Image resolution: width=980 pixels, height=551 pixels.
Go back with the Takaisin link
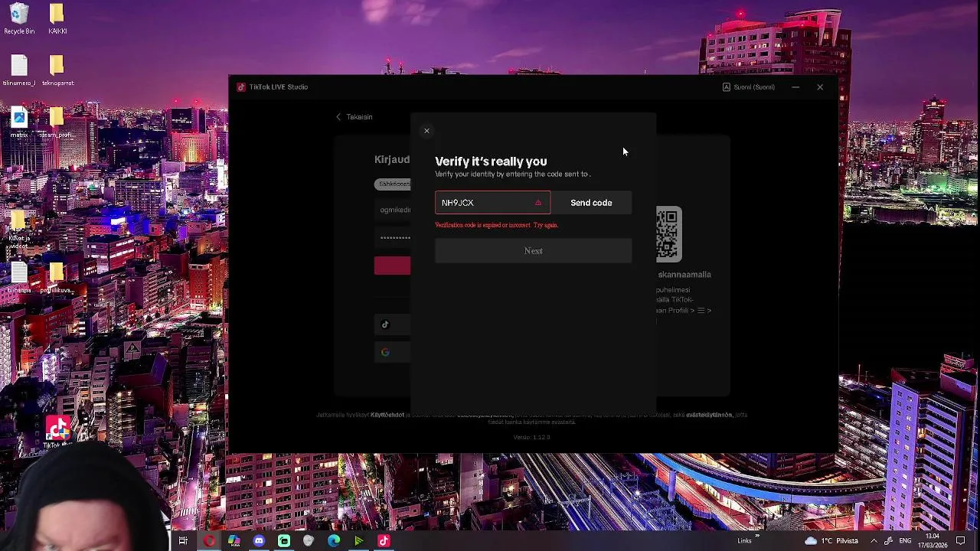tap(354, 117)
